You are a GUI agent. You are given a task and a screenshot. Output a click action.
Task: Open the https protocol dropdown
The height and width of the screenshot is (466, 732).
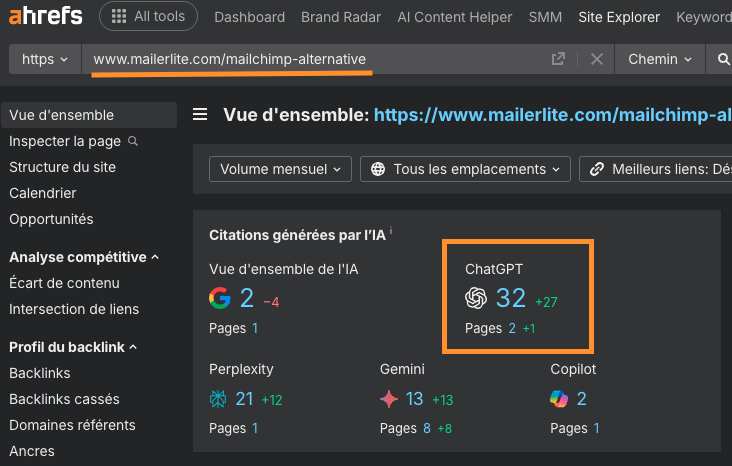45,59
